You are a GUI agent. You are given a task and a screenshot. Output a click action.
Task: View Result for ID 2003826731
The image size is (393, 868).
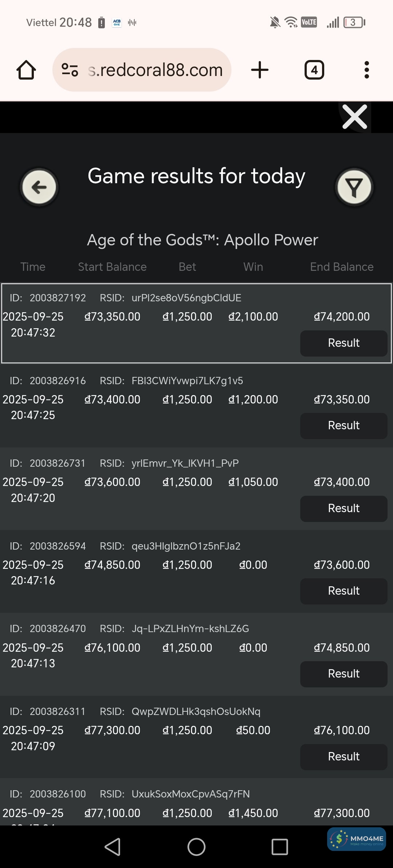(x=344, y=509)
